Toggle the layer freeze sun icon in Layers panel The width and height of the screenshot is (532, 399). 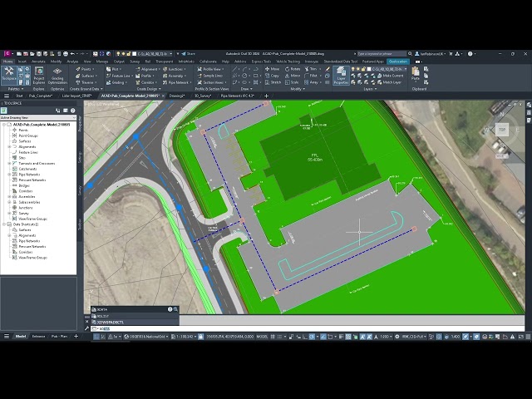tap(358, 69)
